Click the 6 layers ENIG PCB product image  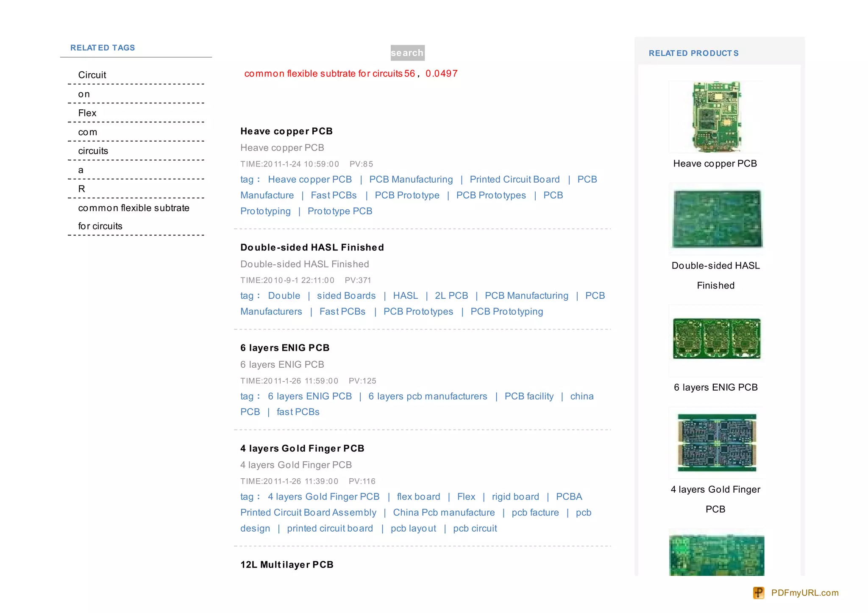click(x=716, y=339)
